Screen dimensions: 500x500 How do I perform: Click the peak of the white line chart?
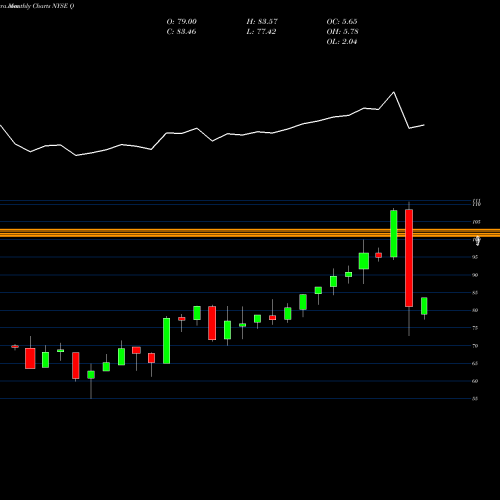394,92
